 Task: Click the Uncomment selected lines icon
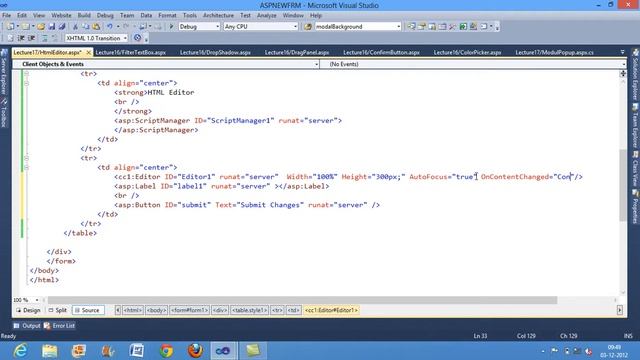click(55, 38)
